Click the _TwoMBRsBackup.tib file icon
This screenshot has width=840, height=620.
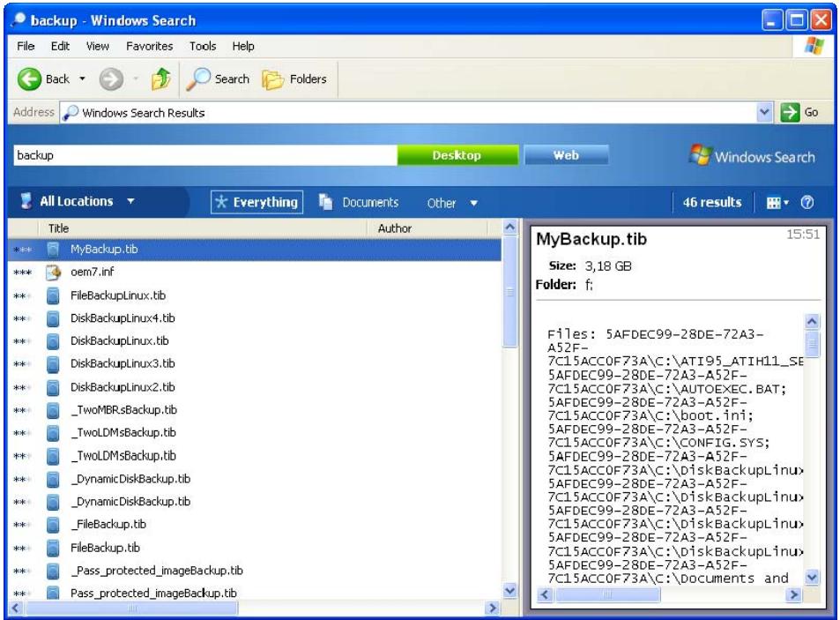point(53,410)
